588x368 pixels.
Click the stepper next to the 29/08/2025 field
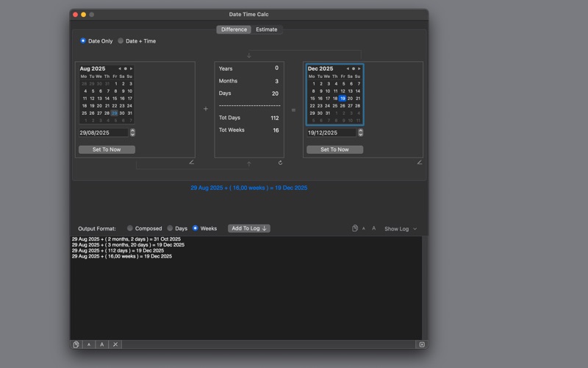point(132,132)
